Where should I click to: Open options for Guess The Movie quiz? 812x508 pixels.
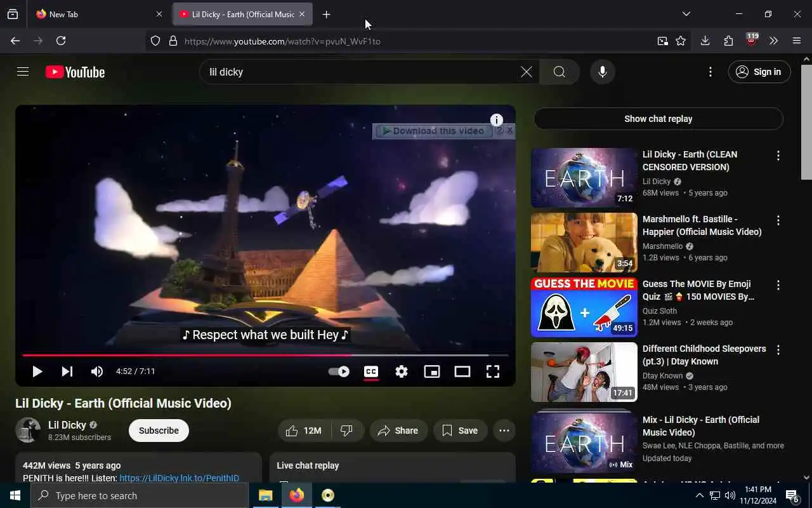point(778,285)
